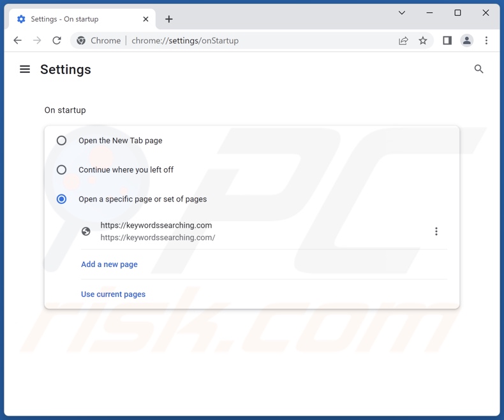Click the "Add a new page" link
This screenshot has height=420, width=504.
click(x=109, y=264)
